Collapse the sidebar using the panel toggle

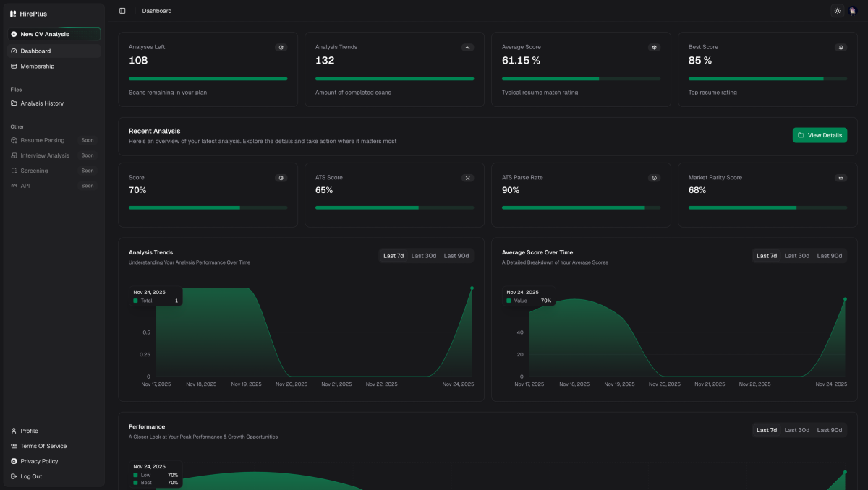pyautogui.click(x=122, y=10)
